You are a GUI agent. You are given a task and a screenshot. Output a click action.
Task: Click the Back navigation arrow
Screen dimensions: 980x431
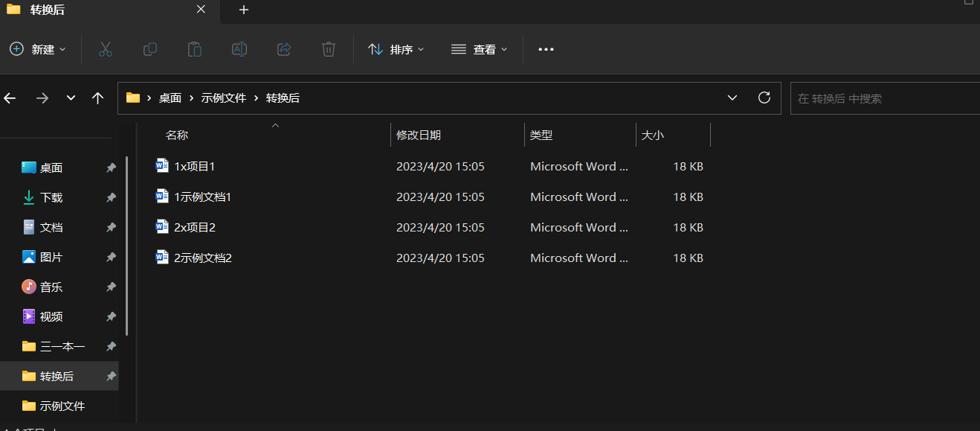tap(12, 98)
